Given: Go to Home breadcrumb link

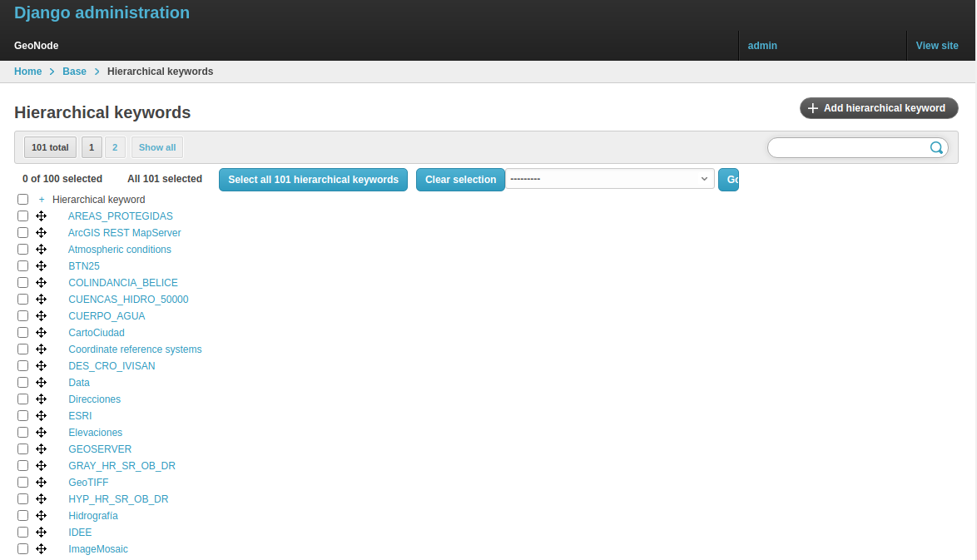Looking at the screenshot, I should click(x=27, y=72).
